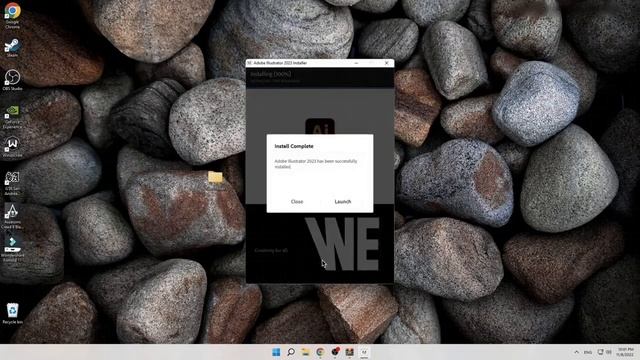The width and height of the screenshot is (640, 360).
Task: Select the yellow folder icon on the desktop
Action: pyautogui.click(x=215, y=177)
